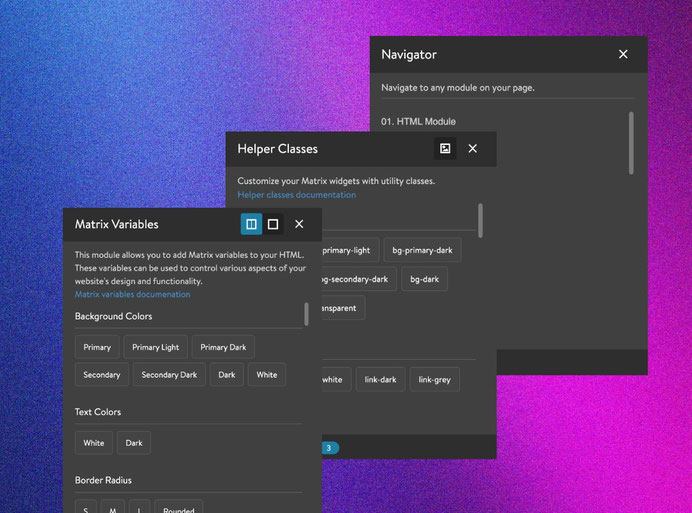The height and width of the screenshot is (513, 692).
Task: Close the Matrix Variables panel
Action: coord(299,224)
